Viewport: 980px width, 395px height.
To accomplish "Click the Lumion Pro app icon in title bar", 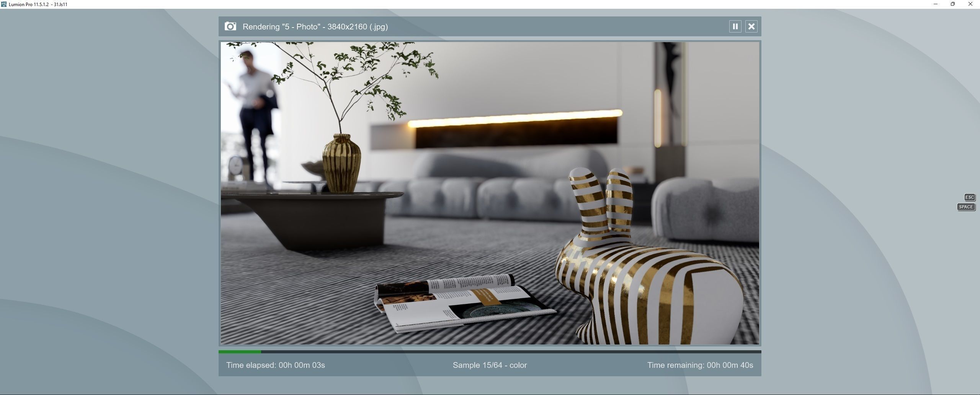I will [4, 4].
